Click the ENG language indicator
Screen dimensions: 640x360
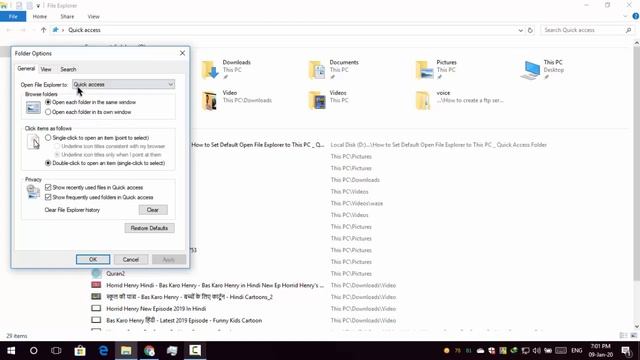(x=577, y=351)
